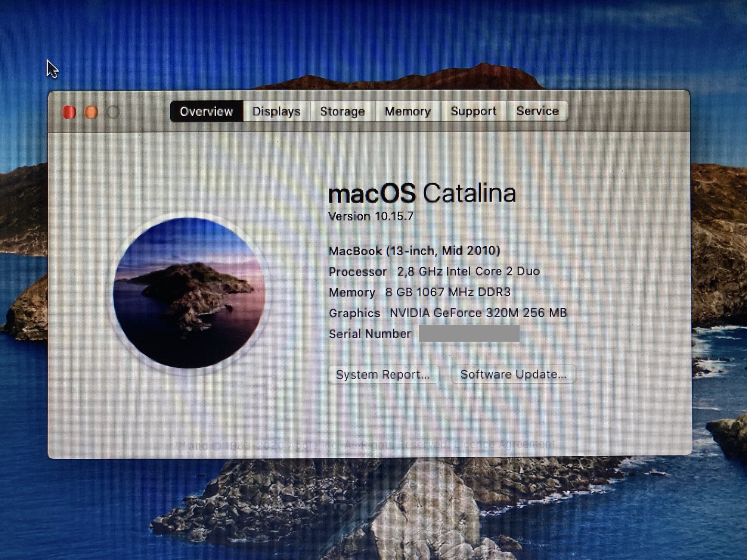Open the Service tab
This screenshot has width=747, height=560.
(x=537, y=111)
